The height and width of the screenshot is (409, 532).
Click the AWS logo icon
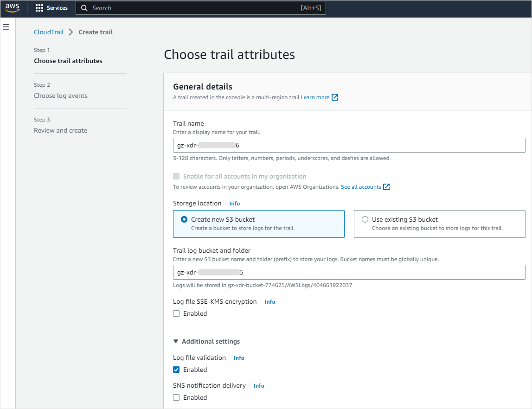tap(12, 7)
